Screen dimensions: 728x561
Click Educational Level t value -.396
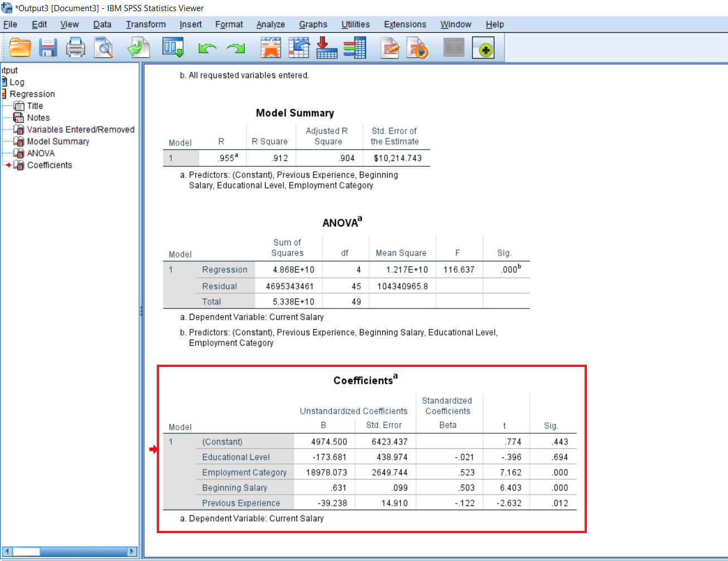pyautogui.click(x=511, y=457)
